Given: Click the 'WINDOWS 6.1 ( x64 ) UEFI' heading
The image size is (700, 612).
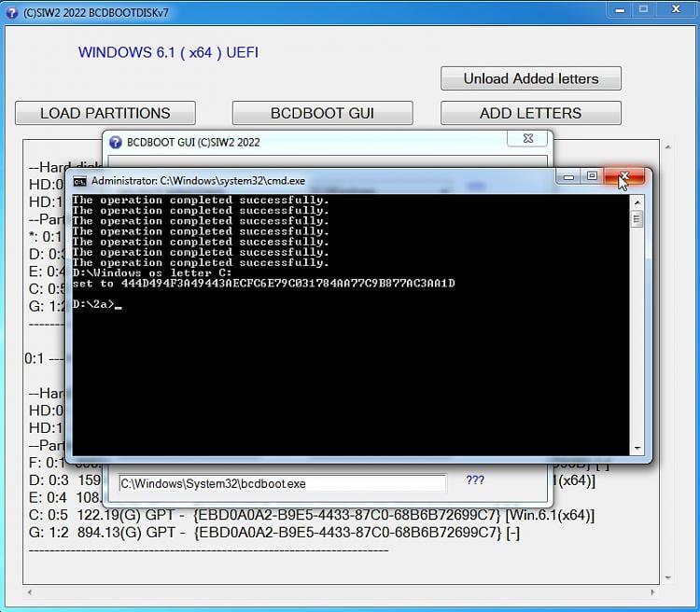Looking at the screenshot, I should pyautogui.click(x=168, y=52).
